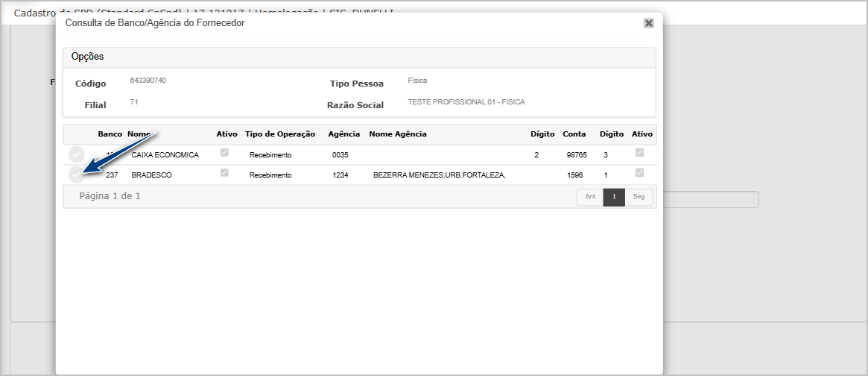The height and width of the screenshot is (376, 868).
Task: Click agency name BEZERRA MENEZES,URB.FORTALEZA
Action: (439, 175)
